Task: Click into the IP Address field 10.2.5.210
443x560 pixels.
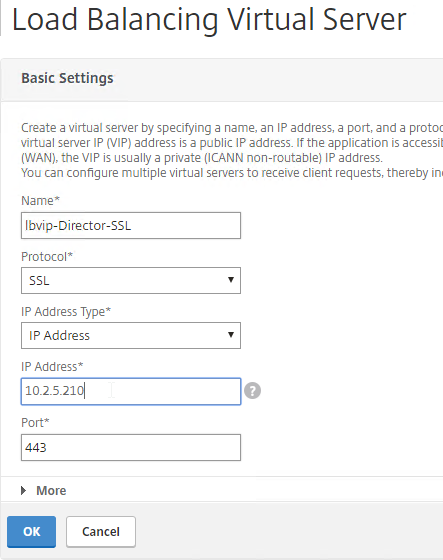Action: tap(131, 391)
